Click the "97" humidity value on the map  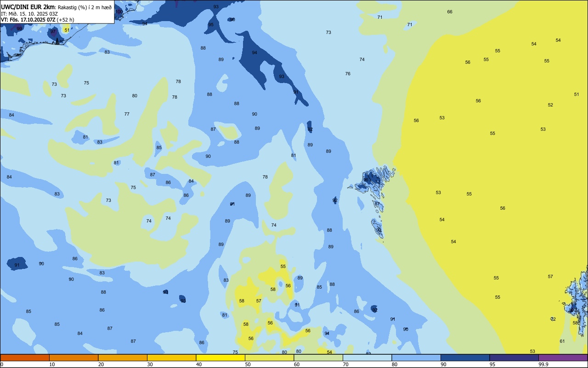tap(53, 32)
